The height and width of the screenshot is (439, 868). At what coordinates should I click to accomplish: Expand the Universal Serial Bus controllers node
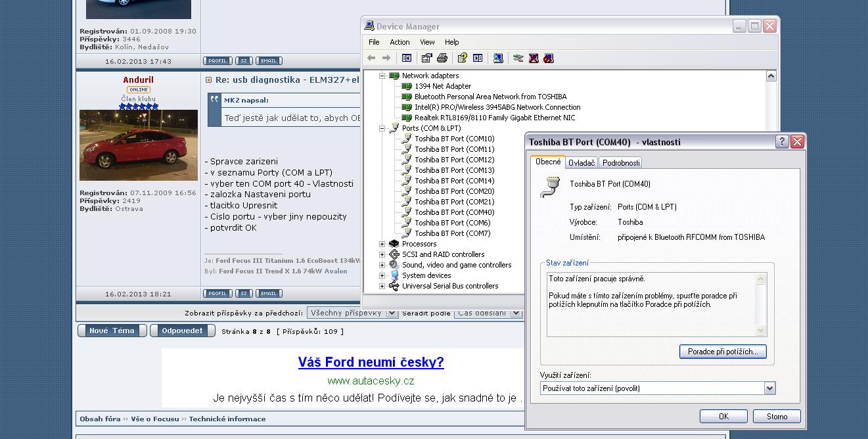coord(382,286)
